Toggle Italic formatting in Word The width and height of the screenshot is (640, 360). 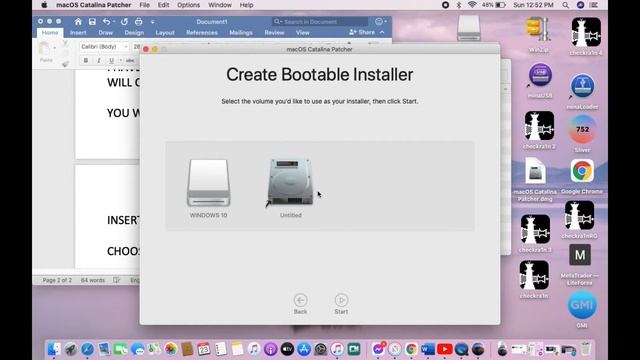click(98, 60)
